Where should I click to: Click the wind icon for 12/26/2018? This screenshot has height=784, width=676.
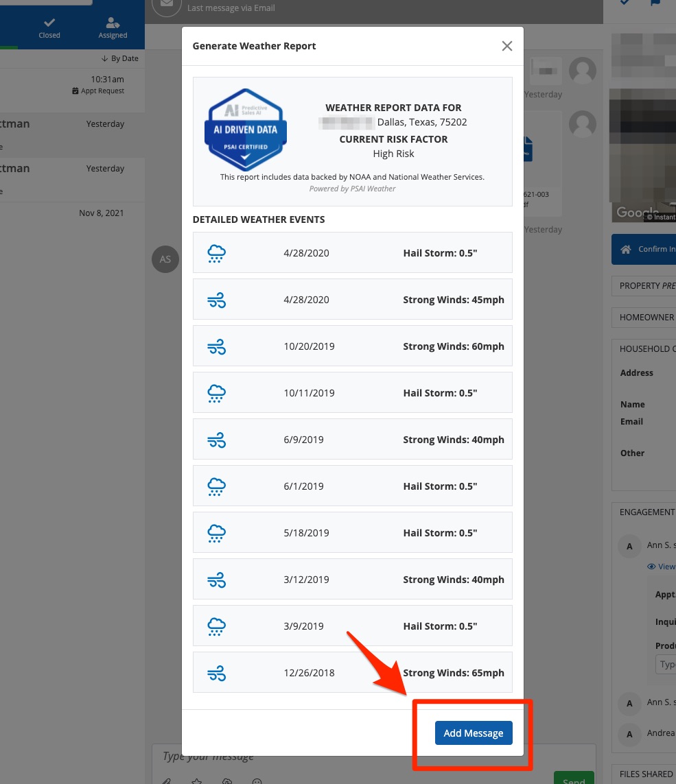[216, 673]
